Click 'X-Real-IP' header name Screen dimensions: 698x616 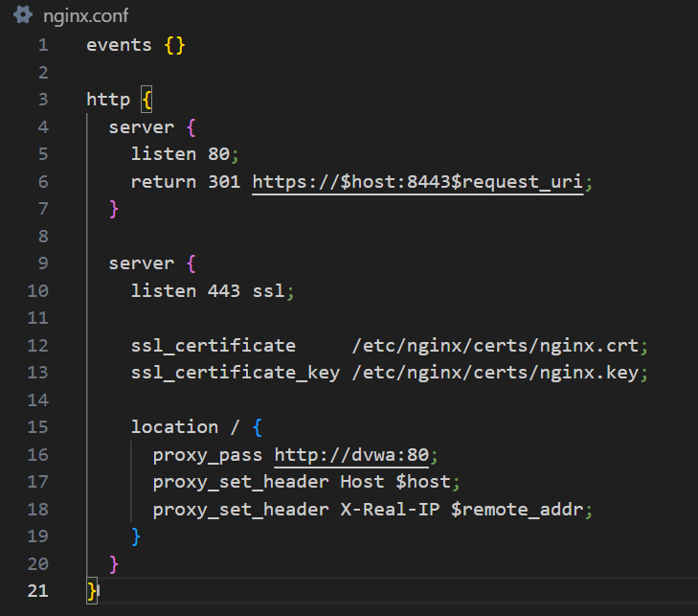click(x=390, y=509)
